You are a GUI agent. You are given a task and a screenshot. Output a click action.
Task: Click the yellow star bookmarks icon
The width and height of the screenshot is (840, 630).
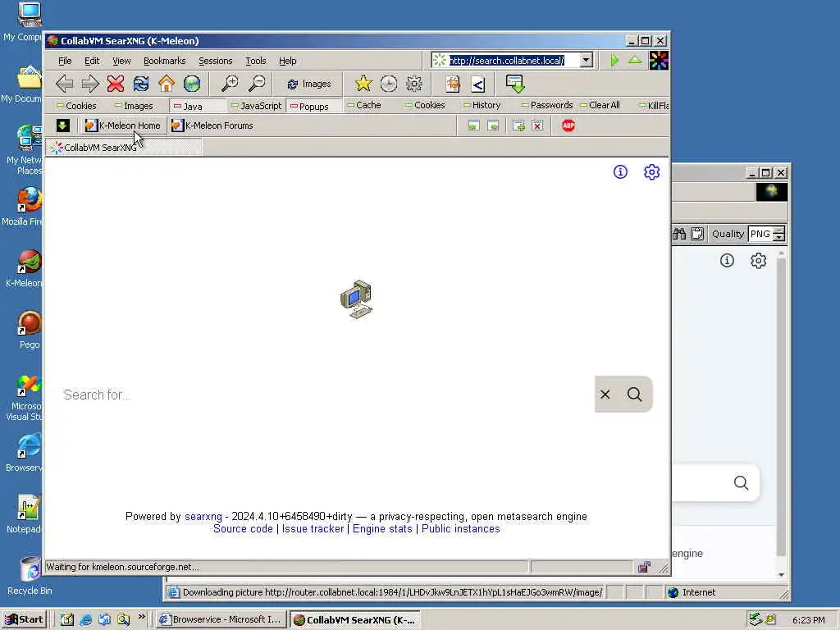coord(363,84)
